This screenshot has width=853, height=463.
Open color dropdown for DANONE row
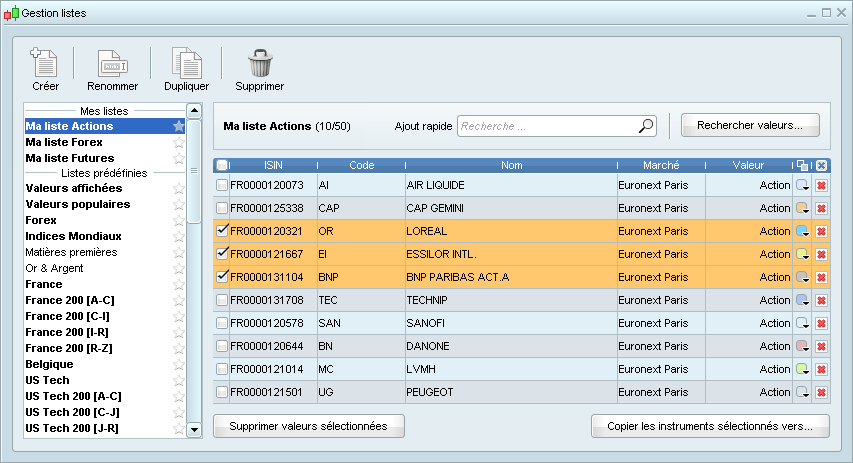[803, 346]
